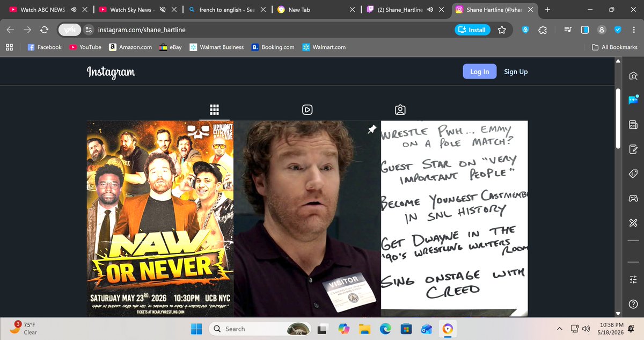Unmute the Watch Sky News tab
644x340 pixels.
(x=163, y=10)
